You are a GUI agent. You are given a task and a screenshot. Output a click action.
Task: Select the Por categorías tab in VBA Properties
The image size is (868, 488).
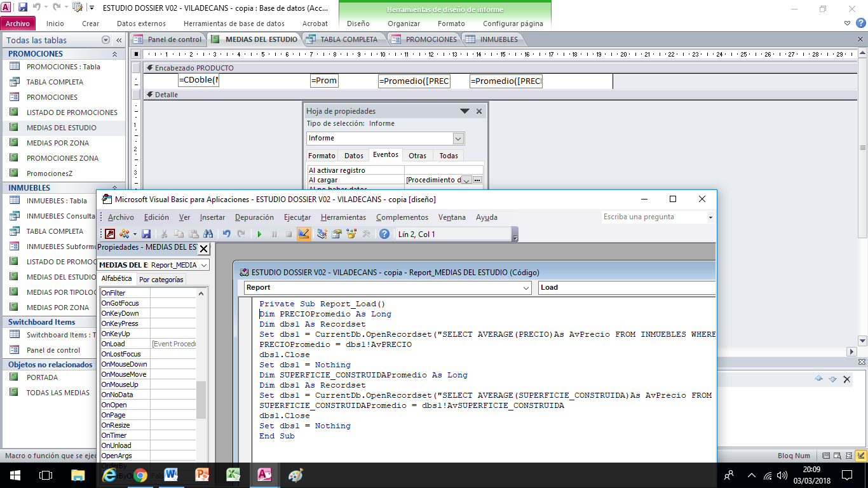[x=161, y=280]
